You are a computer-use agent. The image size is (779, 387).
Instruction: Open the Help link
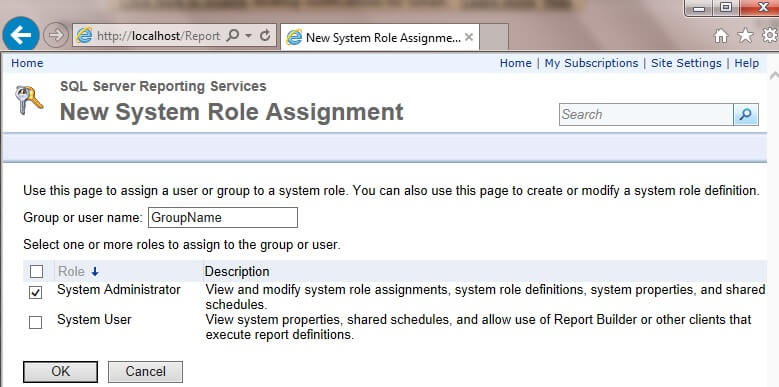tap(747, 63)
